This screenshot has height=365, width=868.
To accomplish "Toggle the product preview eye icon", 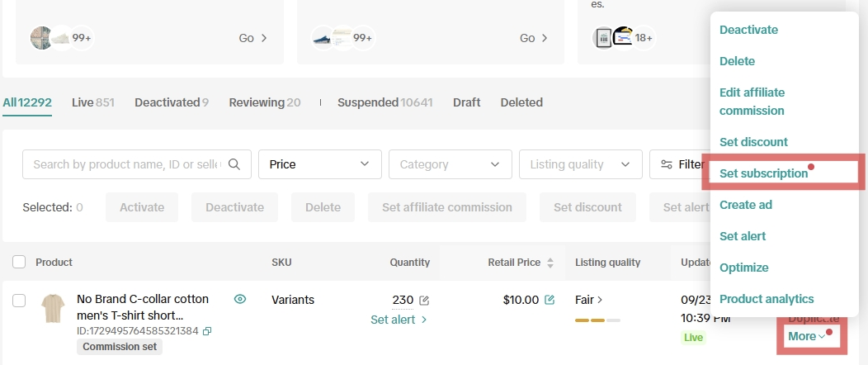I will 240,299.
